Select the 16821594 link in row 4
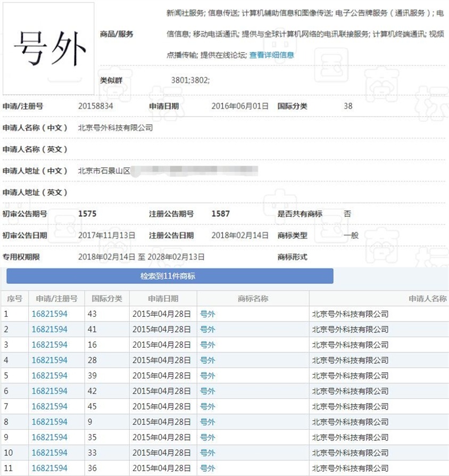Screen dimensions: 449x476 pos(49,360)
